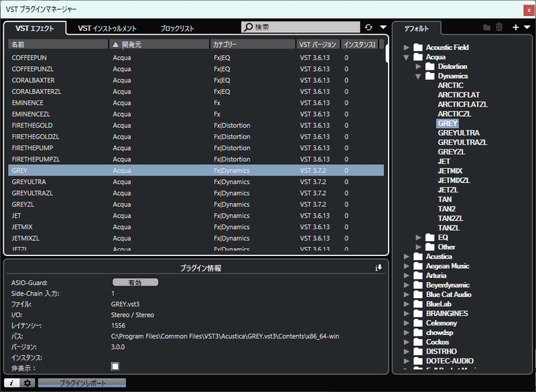Viewport: 536px width, 392px height.
Task: Click the plugin path text value
Action: click(225, 336)
